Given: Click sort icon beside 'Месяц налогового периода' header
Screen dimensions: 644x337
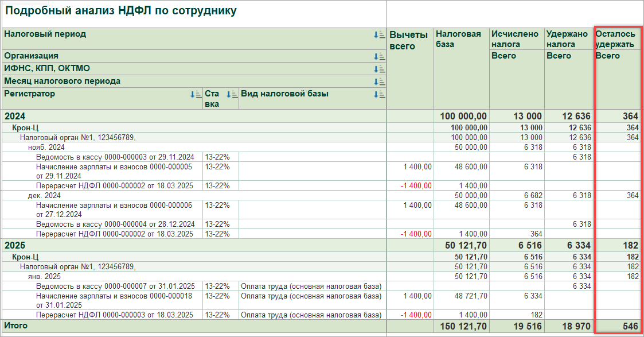Looking at the screenshot, I should [x=379, y=82].
